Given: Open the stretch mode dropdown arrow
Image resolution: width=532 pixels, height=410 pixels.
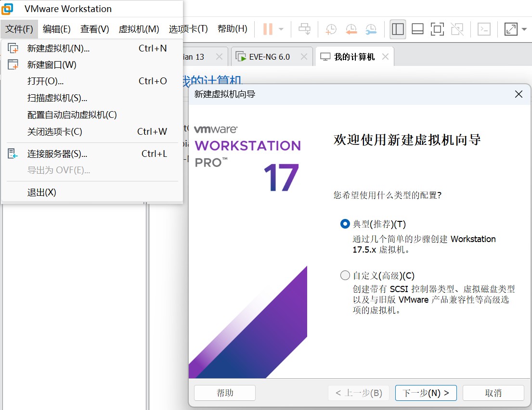Looking at the screenshot, I should (523, 29).
